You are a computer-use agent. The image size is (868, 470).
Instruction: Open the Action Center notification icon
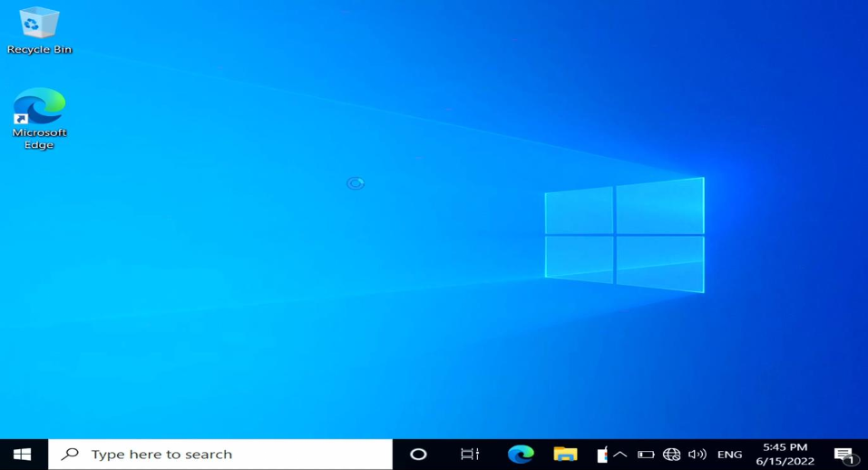pyautogui.click(x=844, y=455)
